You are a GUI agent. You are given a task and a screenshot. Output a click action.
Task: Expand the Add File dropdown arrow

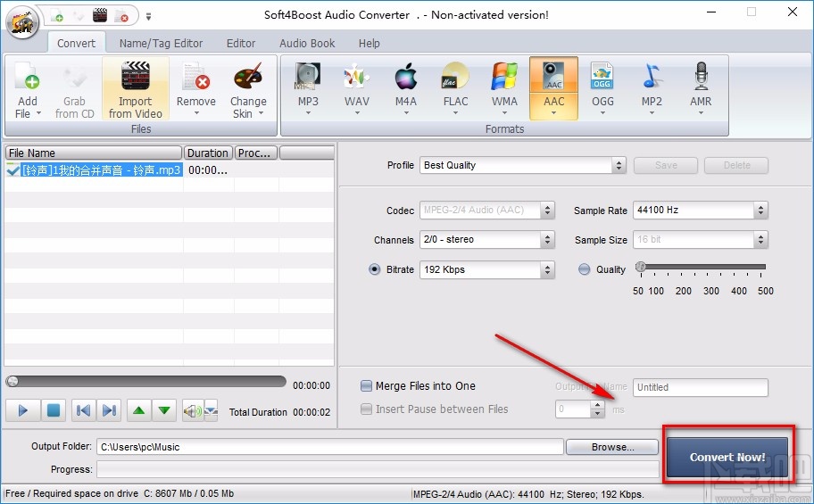pyautogui.click(x=38, y=113)
